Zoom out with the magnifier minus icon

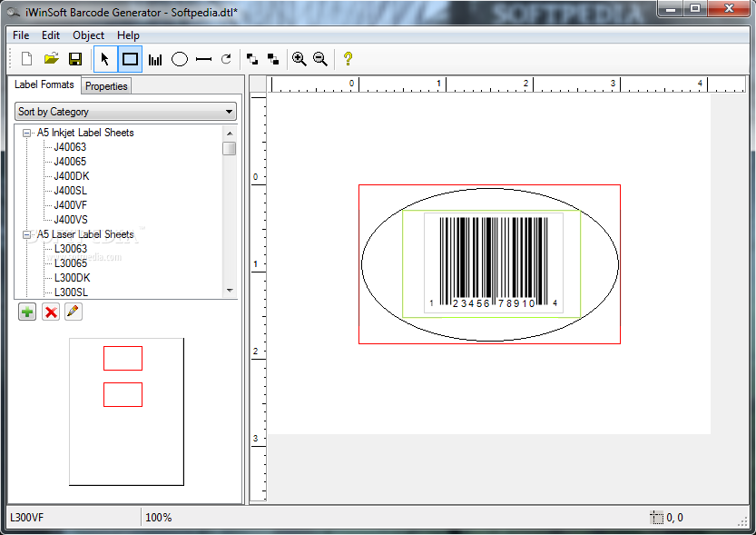(320, 59)
